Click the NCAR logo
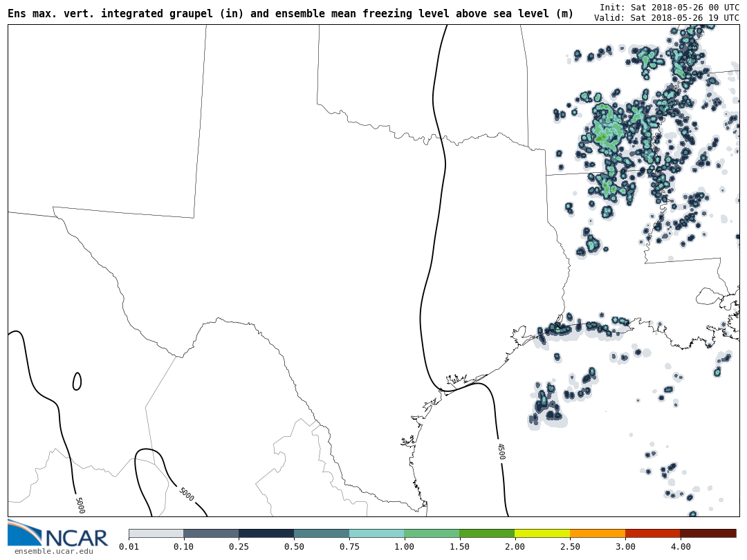The image size is (747, 560). (58, 534)
